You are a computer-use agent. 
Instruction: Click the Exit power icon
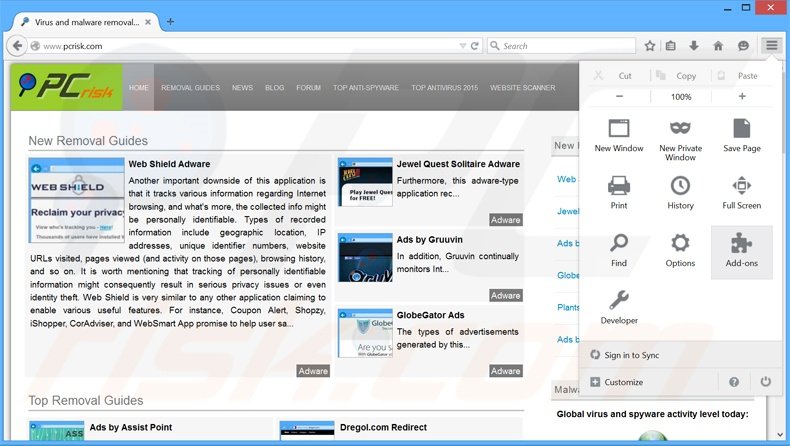765,382
